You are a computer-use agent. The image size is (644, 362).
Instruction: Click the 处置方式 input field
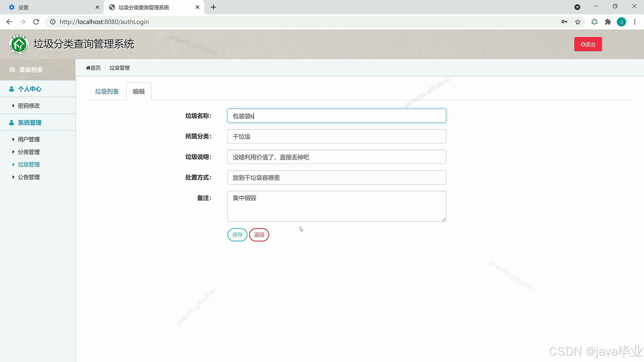(x=336, y=177)
